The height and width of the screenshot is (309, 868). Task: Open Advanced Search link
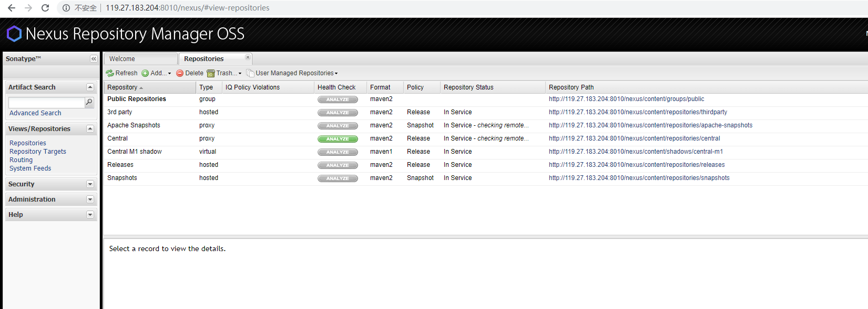(x=35, y=113)
